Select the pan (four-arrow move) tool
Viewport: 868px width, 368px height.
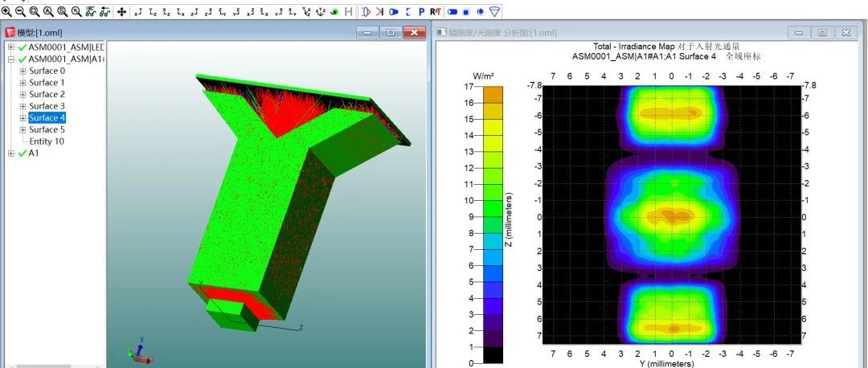click(121, 12)
